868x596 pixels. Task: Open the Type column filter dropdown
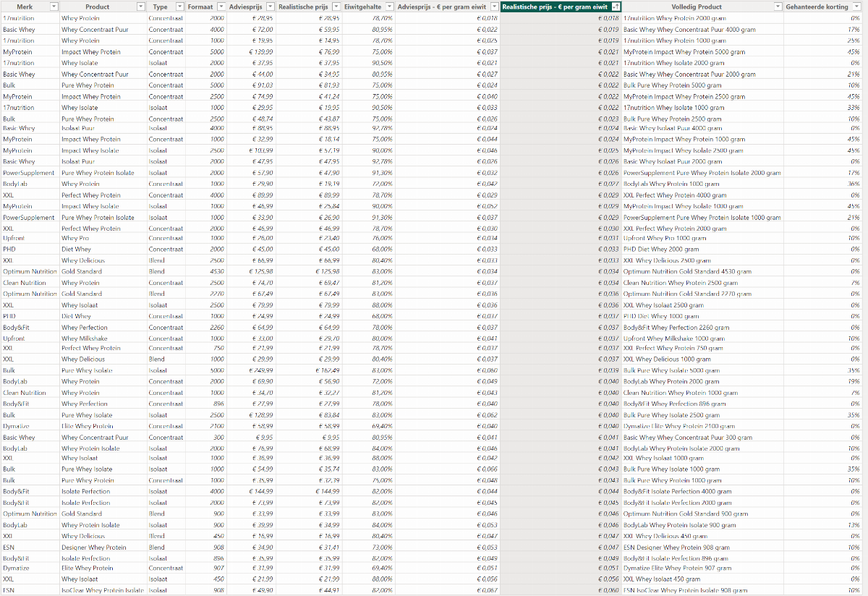(x=178, y=7)
